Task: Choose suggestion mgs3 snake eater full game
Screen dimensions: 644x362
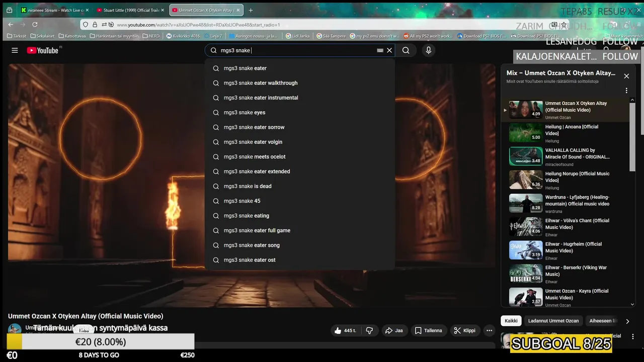Action: click(x=300, y=230)
